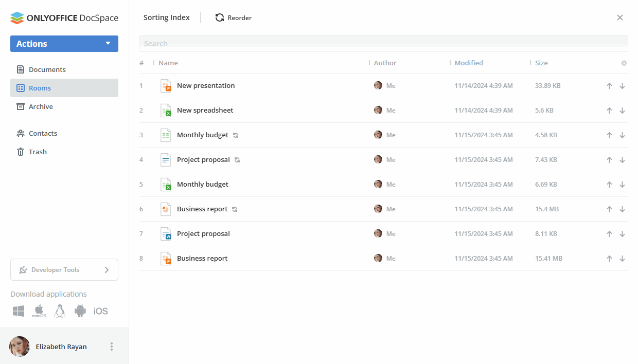Screen dimensions: 638x364
Task: Move New presentation down in the list
Action: [623, 85]
